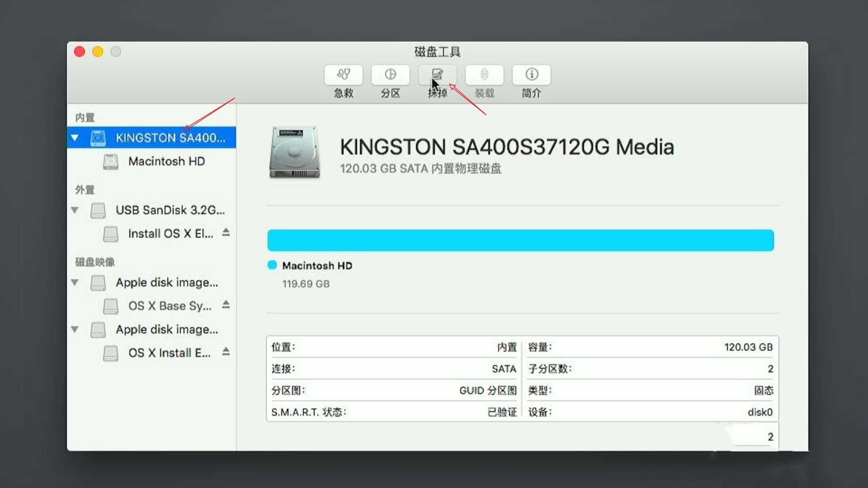Click the cyan Macintosh HD legend dot
This screenshot has height=488, width=868.
click(272, 265)
